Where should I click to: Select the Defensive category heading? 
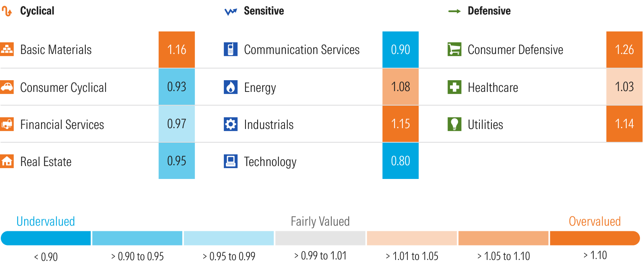pyautogui.click(x=489, y=11)
